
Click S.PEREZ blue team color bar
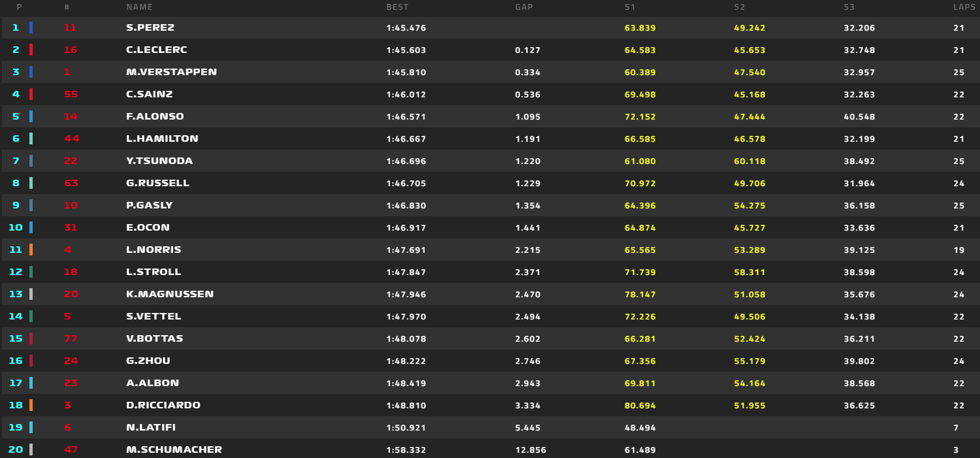(x=31, y=28)
